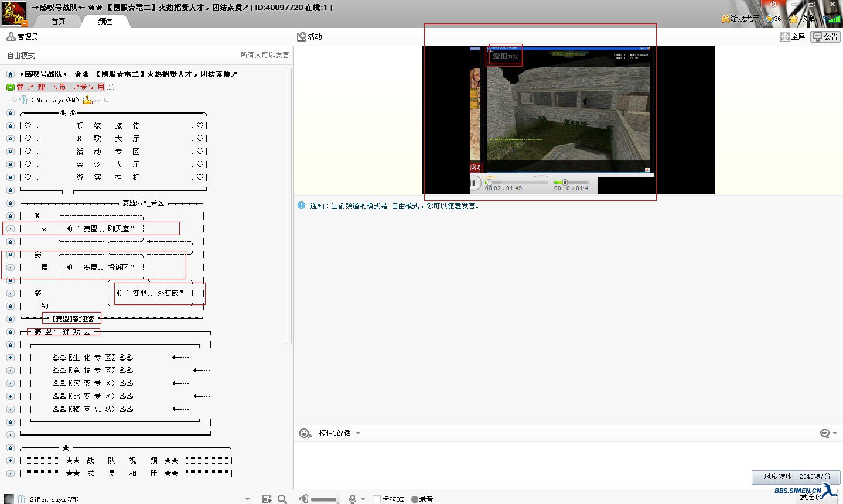Check the network signal strength icon

point(833,19)
